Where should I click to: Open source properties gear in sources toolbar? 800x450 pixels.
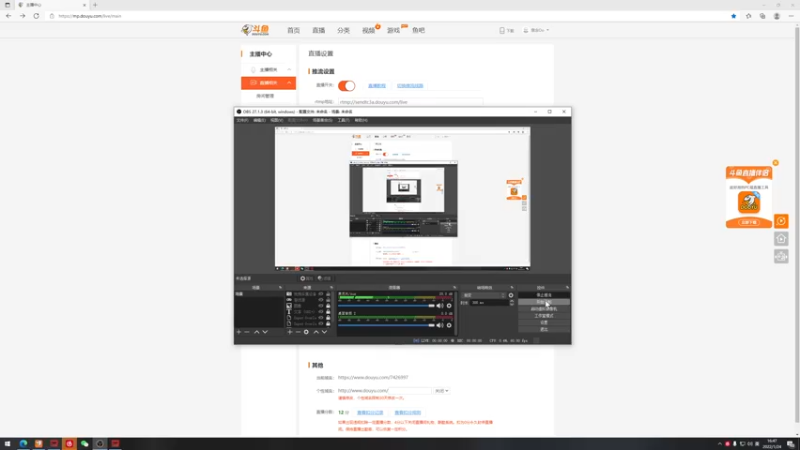pos(306,332)
